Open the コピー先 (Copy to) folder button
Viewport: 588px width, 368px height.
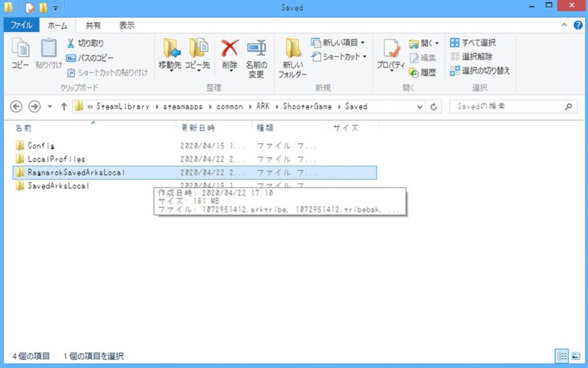point(198,54)
